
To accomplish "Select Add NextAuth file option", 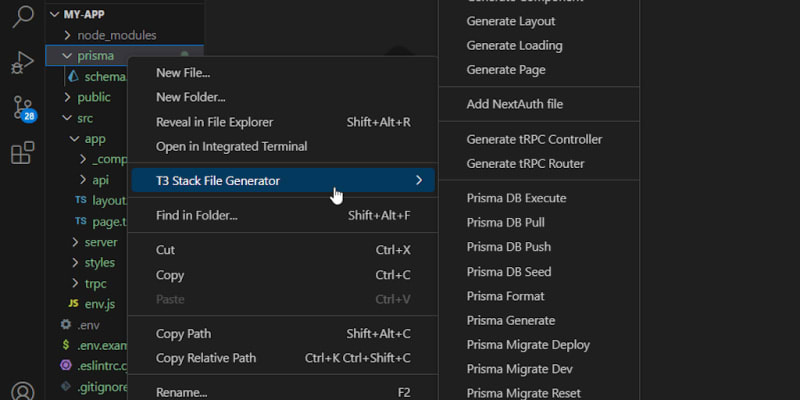I will coord(528,104).
